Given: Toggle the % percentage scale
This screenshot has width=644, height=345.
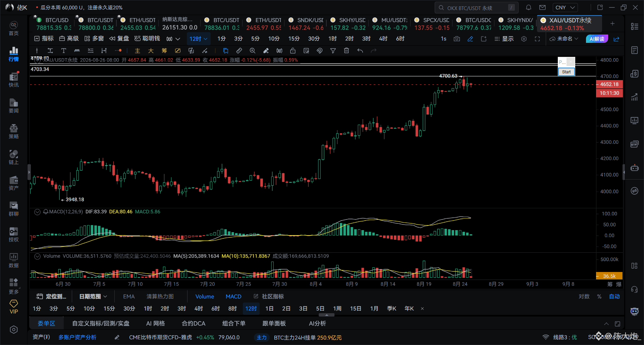Looking at the screenshot, I should click(x=599, y=296).
